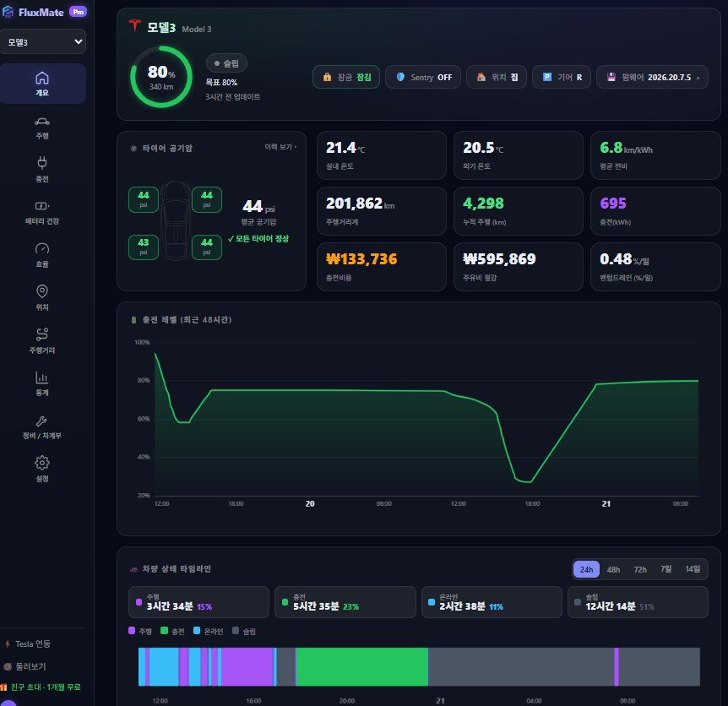Open the 배터리 건강 battery icon
The height and width of the screenshot is (706, 728).
click(41, 205)
